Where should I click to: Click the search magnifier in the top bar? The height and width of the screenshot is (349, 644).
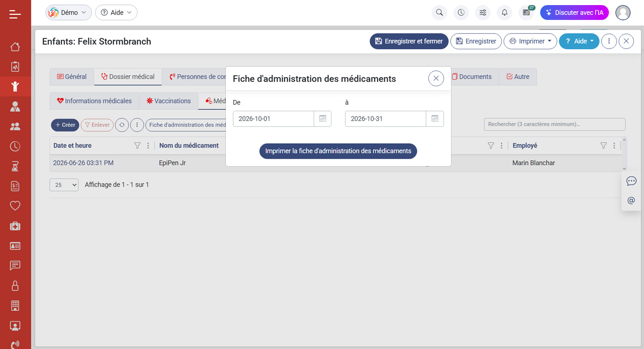439,13
